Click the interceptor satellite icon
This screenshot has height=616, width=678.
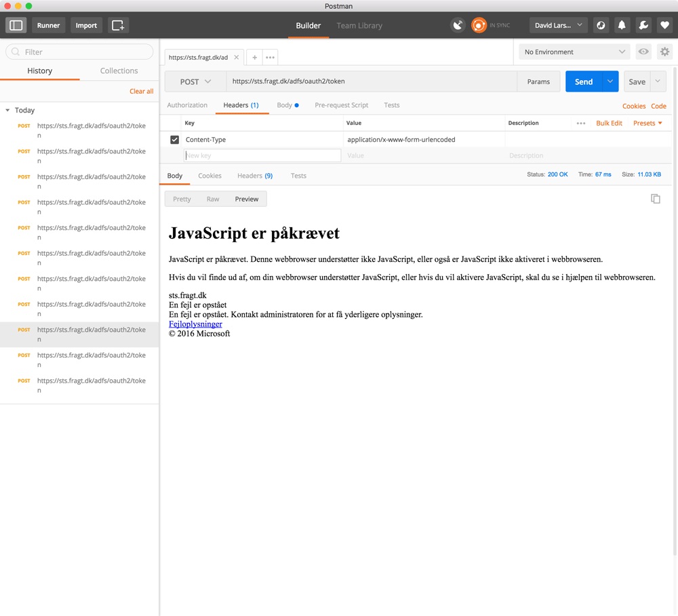tap(458, 25)
